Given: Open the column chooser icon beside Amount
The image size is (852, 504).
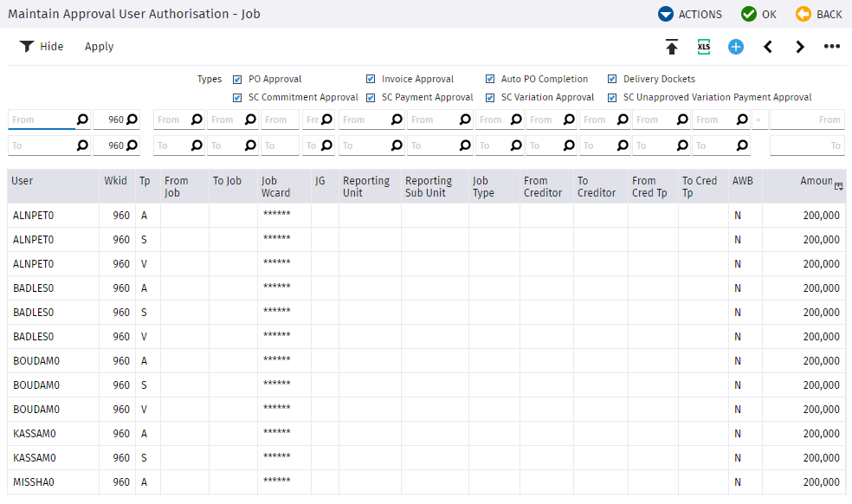Looking at the screenshot, I should [x=838, y=186].
